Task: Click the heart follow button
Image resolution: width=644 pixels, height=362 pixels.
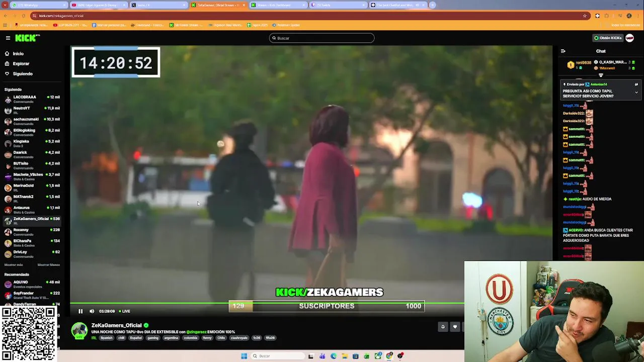Action: (455, 327)
